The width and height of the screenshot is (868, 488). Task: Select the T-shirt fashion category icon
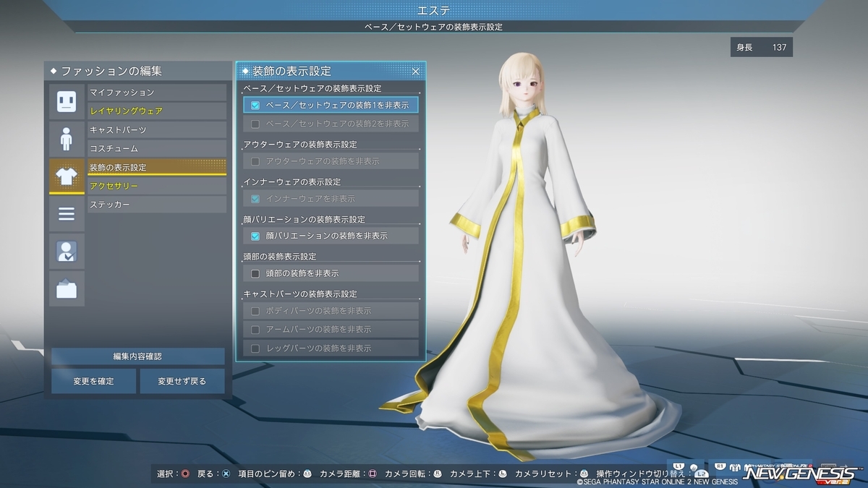click(x=67, y=176)
